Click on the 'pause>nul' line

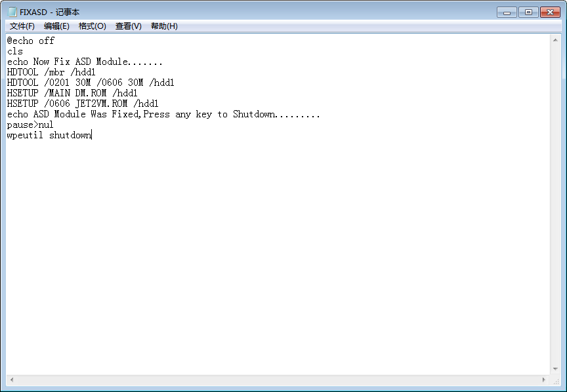(x=30, y=125)
